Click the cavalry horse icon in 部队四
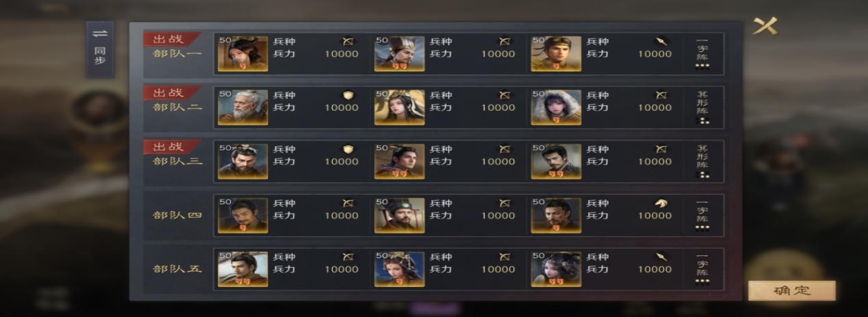This screenshot has height=317, width=868. [x=661, y=203]
